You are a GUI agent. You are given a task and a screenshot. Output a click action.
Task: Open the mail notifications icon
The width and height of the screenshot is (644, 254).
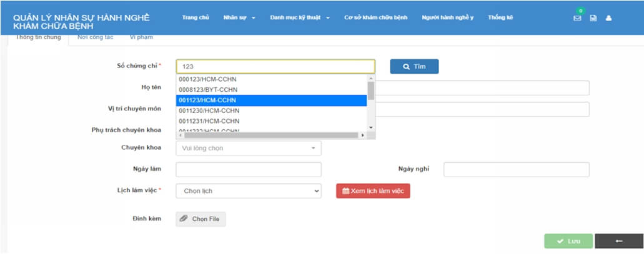click(x=577, y=18)
